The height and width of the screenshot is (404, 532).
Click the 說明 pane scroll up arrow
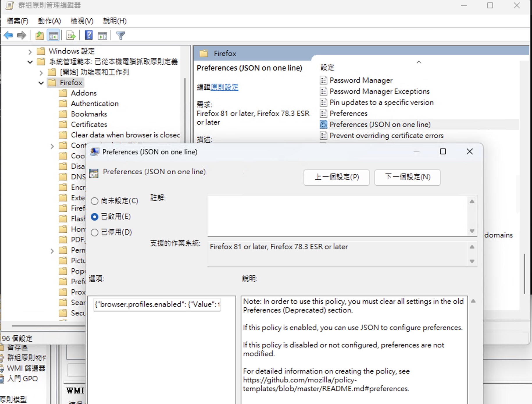pyautogui.click(x=473, y=301)
